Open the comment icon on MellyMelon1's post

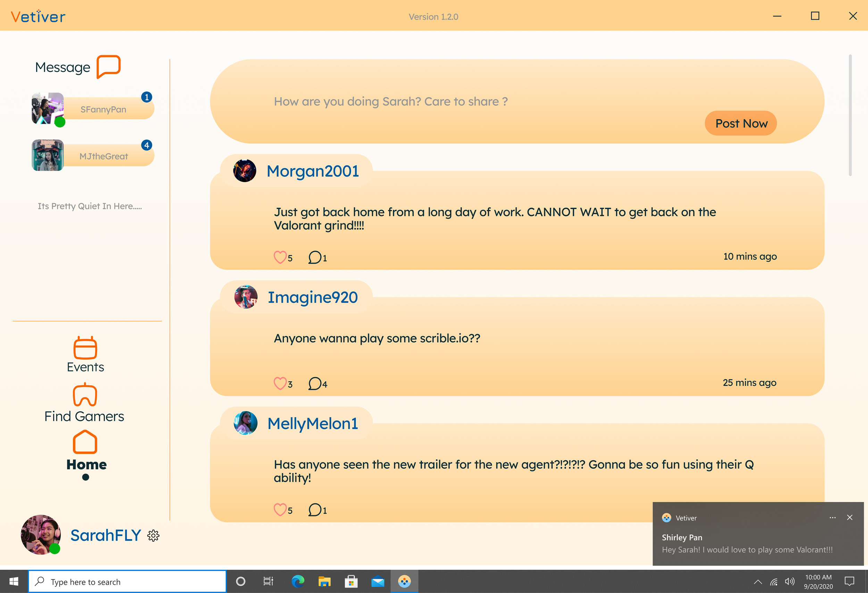(315, 510)
